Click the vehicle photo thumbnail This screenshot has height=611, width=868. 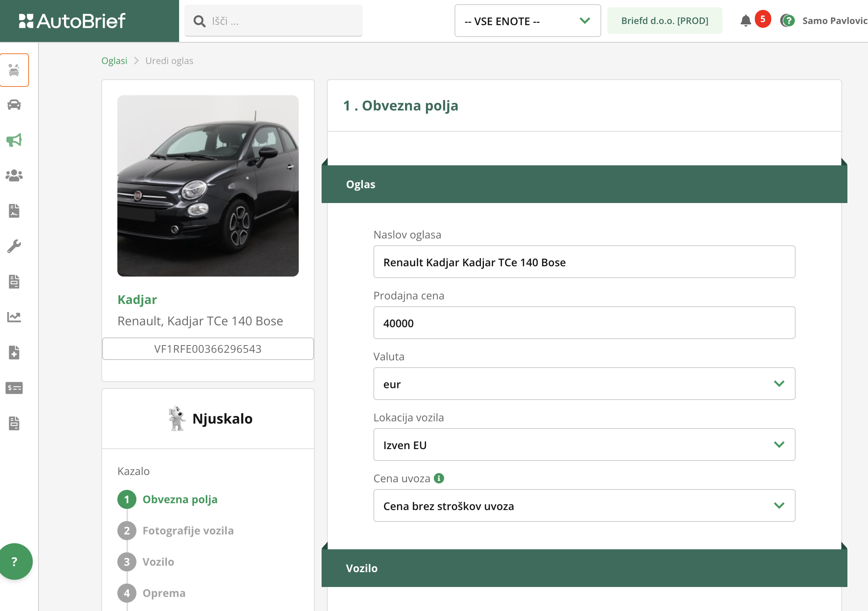pyautogui.click(x=208, y=186)
